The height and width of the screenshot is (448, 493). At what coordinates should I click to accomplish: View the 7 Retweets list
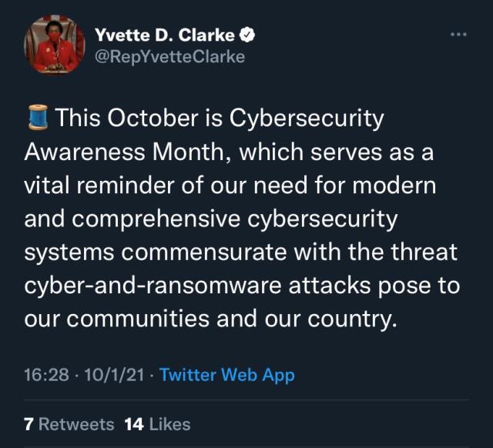point(69,424)
